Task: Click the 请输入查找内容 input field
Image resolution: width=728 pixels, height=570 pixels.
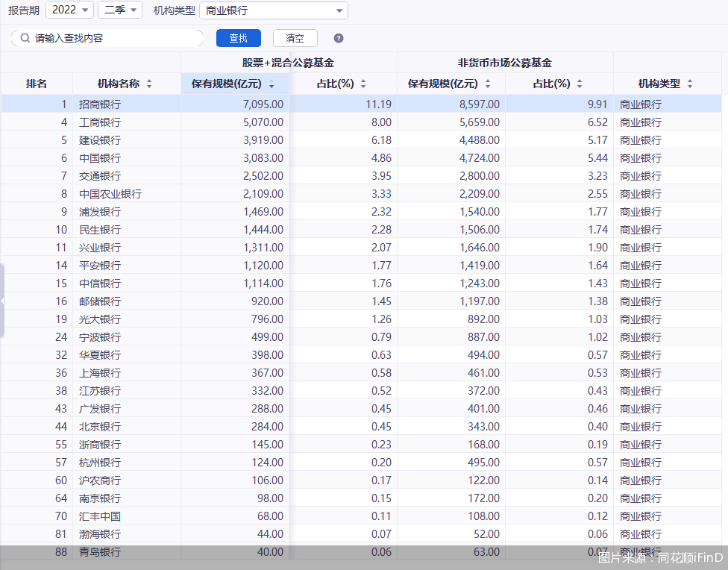Action: pos(112,37)
